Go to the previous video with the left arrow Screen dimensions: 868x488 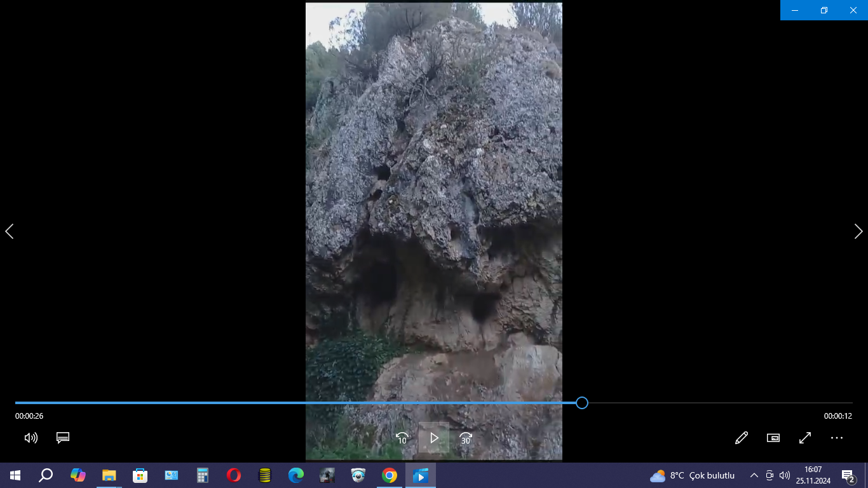[x=10, y=231]
